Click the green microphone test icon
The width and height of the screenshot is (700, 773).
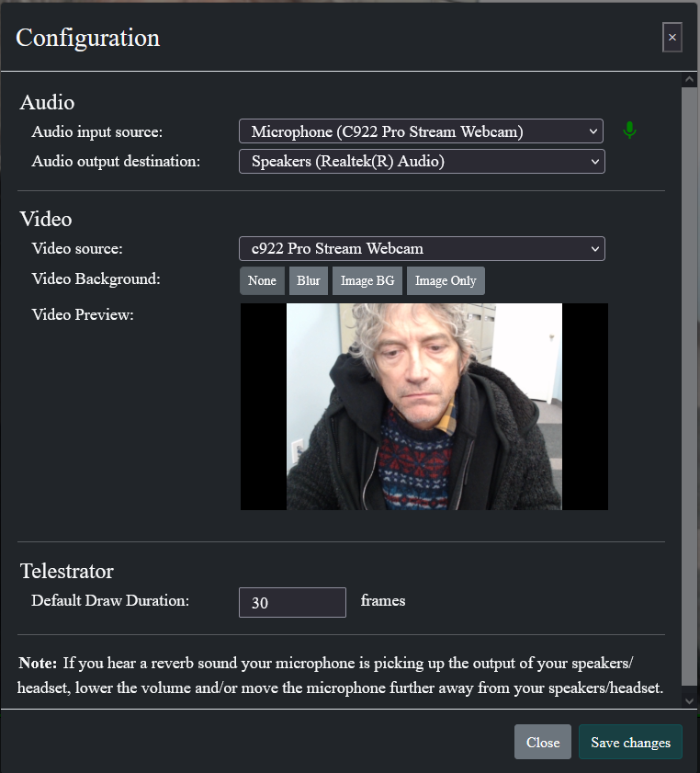629,131
